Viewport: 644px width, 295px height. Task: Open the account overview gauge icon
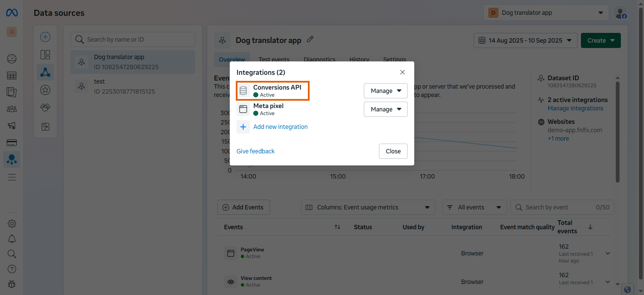[12, 59]
